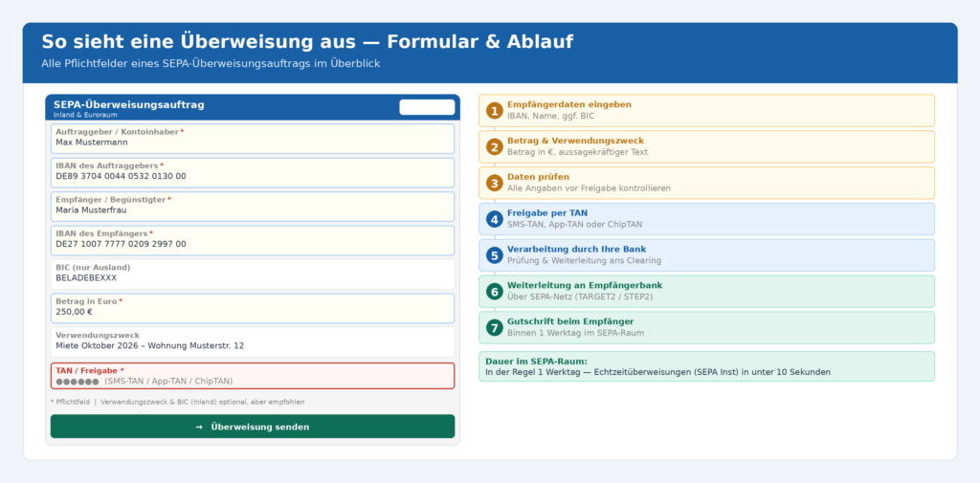Viewport: 980px width, 483px height.
Task: Click the SEPA Inst duration sentence
Action: (x=658, y=372)
